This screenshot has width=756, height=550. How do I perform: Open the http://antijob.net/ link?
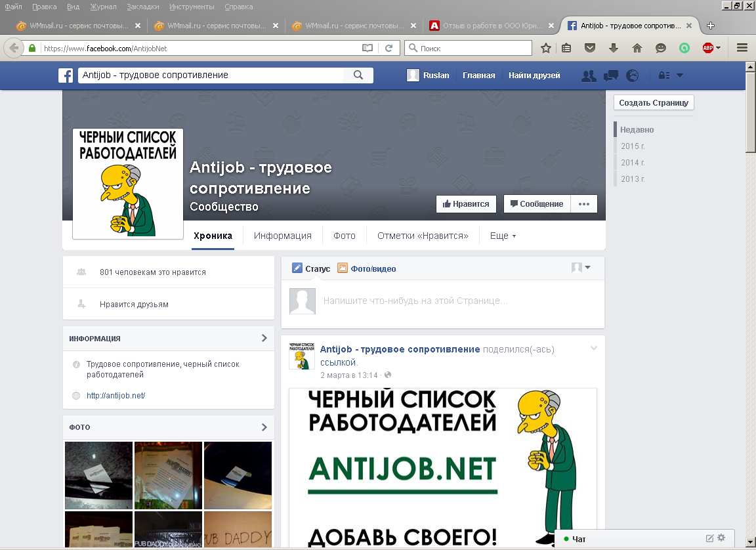point(115,396)
